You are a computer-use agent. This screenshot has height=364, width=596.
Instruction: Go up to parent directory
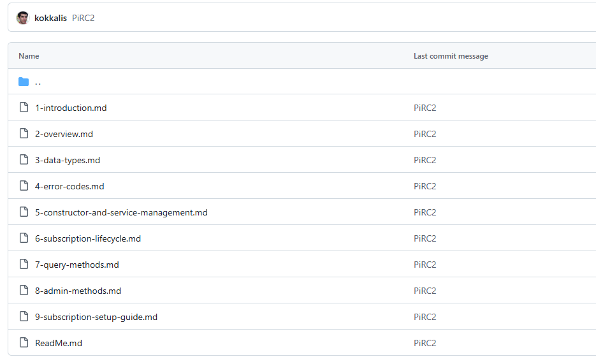click(x=38, y=82)
